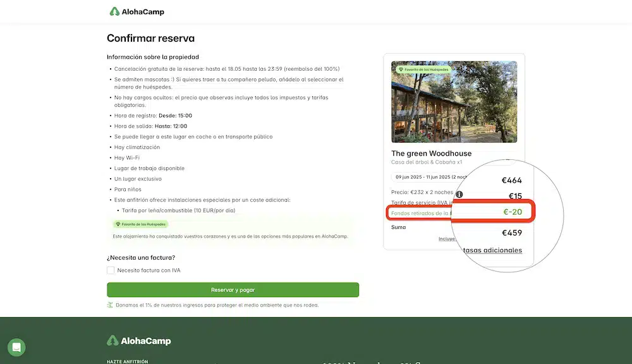
Task: Click the Favorito de los Huéspedes badge above description
Action: pos(140,224)
